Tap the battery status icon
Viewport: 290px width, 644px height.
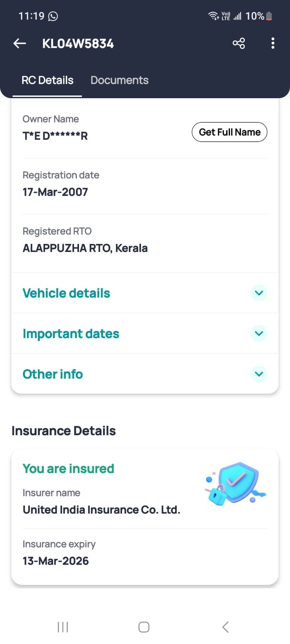(269, 16)
